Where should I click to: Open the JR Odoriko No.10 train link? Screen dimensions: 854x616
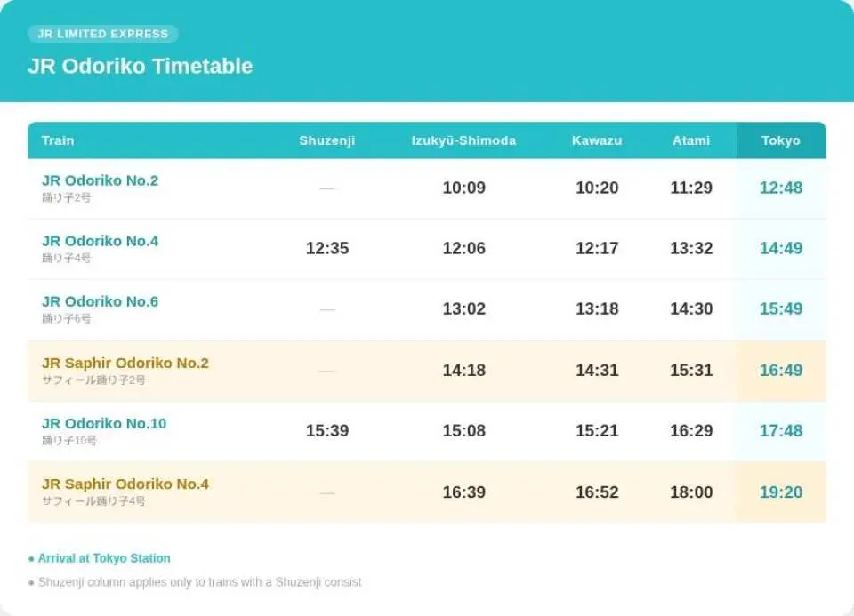point(104,423)
